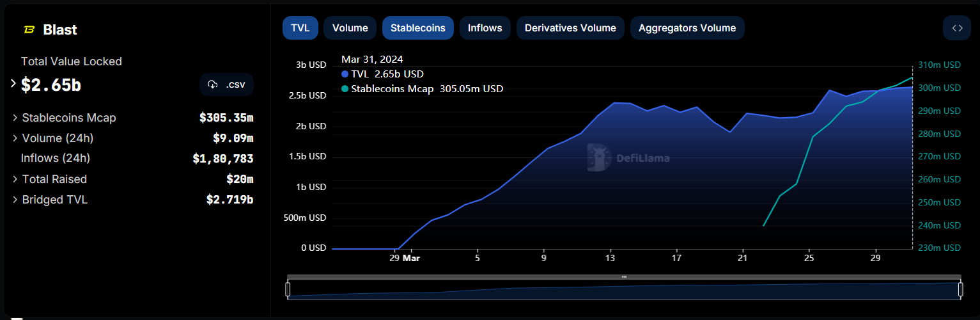Toggle the TVL chart series
This screenshot has width=980, height=320.
coord(300,28)
